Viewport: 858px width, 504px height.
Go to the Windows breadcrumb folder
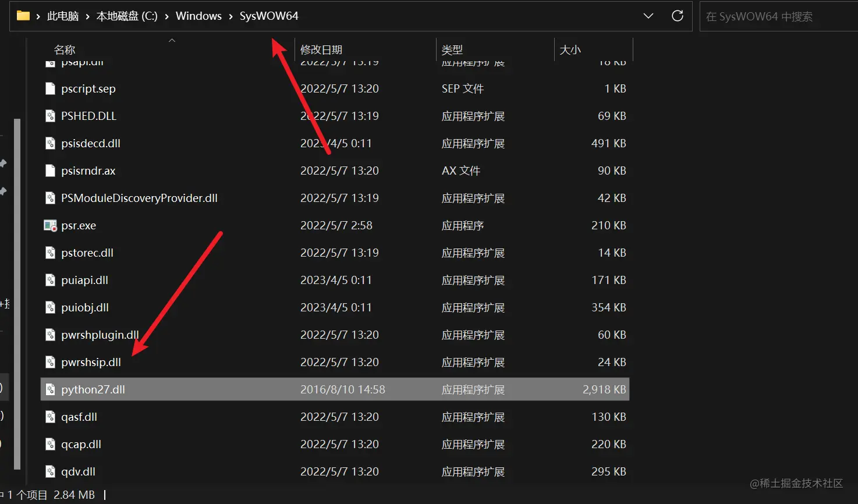tap(198, 16)
